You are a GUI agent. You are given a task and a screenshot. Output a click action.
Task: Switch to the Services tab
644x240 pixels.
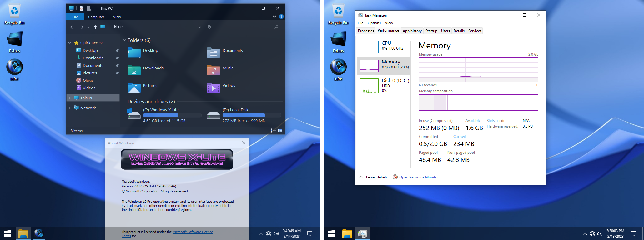click(475, 31)
